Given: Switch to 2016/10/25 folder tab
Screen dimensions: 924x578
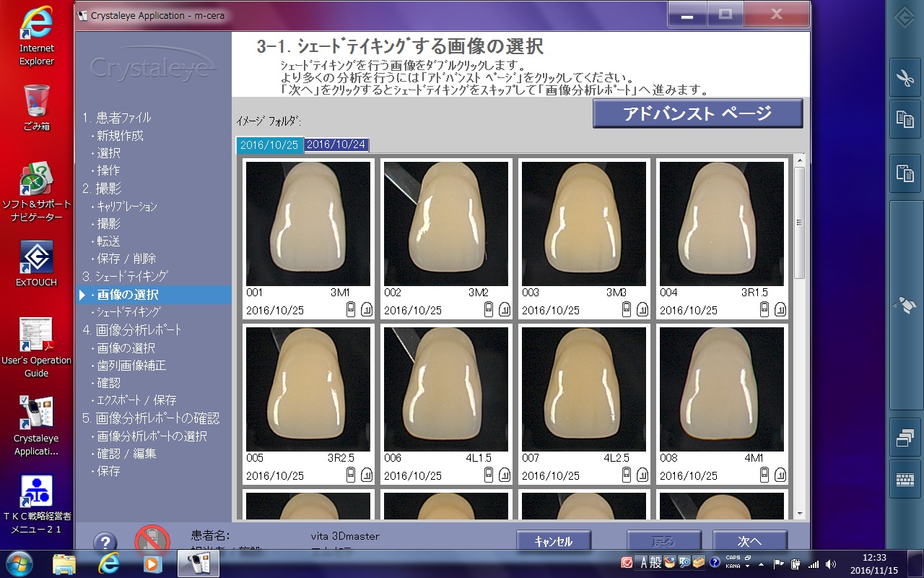Looking at the screenshot, I should [x=269, y=144].
